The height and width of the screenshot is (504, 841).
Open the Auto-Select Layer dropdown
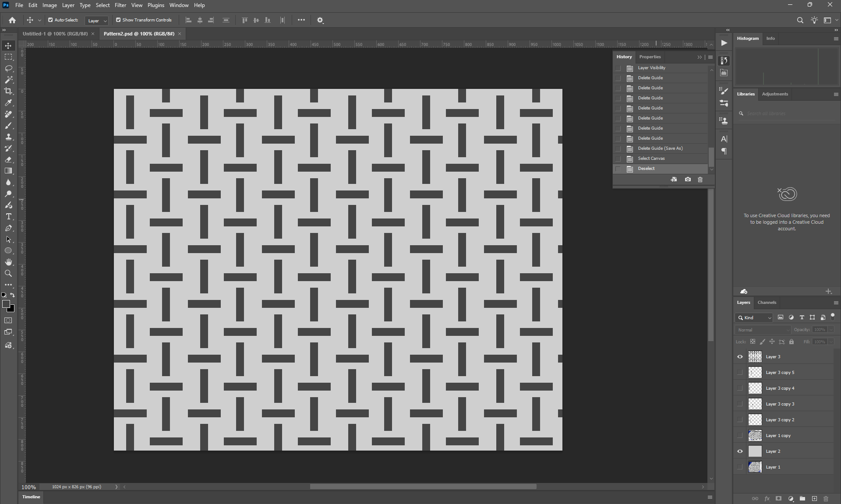tap(97, 21)
